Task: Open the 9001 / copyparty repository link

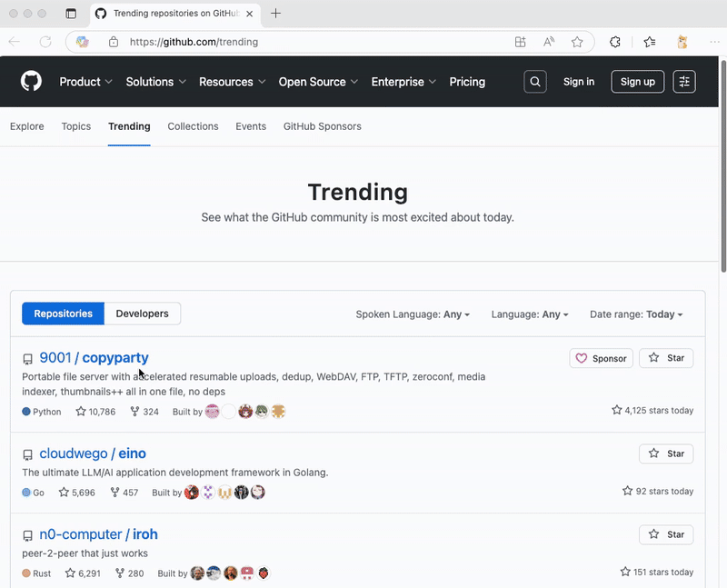Action: point(95,357)
